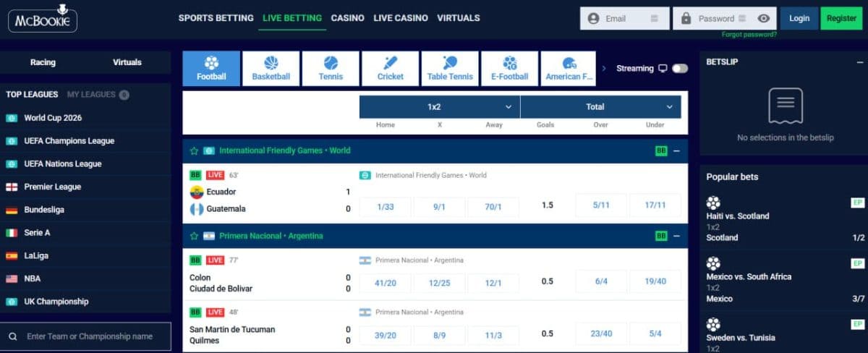The width and height of the screenshot is (868, 353).
Task: Click EP badge on Sweden vs. Tunisia
Action: point(858,325)
